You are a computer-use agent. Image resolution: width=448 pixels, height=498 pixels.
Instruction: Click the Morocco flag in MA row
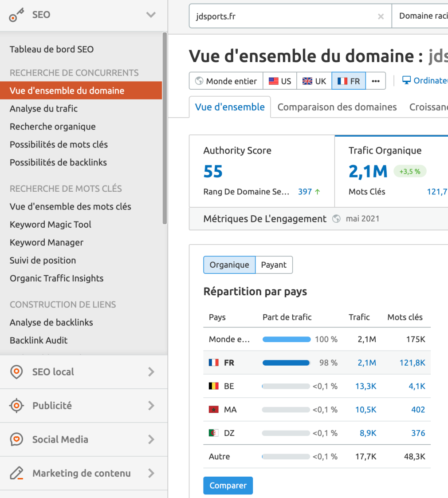(214, 410)
